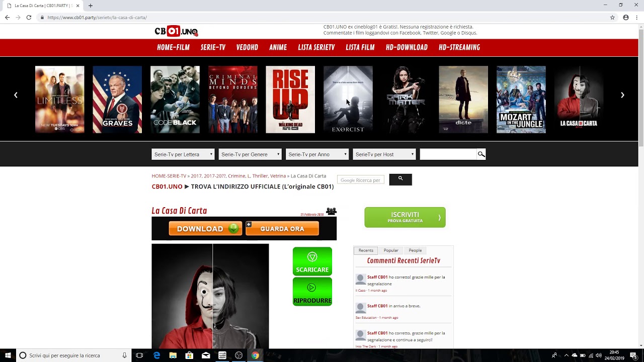Image resolution: width=644 pixels, height=362 pixels.
Task: Expand Serie-Tv per Lettera dropdown
Action: [x=183, y=154]
